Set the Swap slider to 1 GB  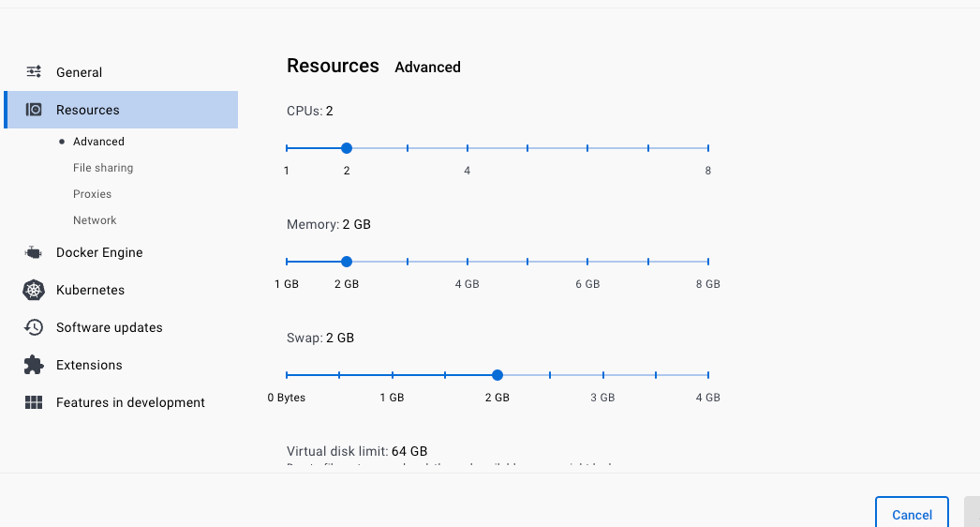pyautogui.click(x=393, y=375)
